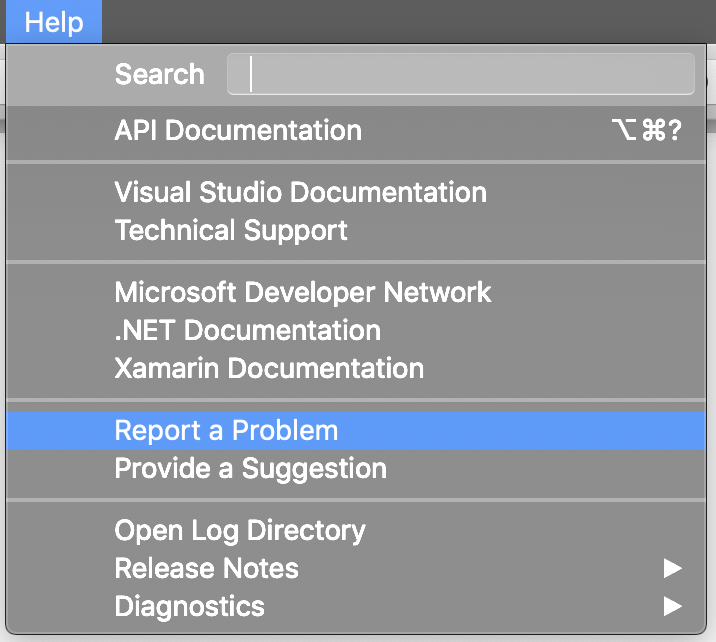Open .NET Documentation
The height and width of the screenshot is (642, 716).
pos(356,330)
